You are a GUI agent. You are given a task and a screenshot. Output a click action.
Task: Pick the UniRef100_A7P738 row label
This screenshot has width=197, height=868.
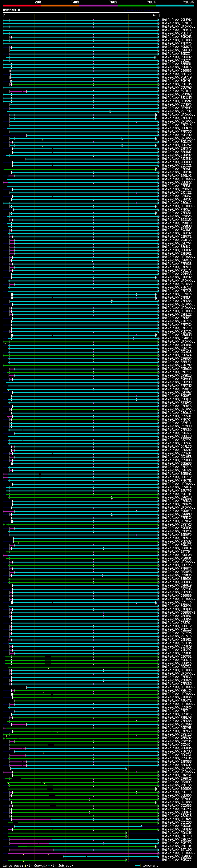(176, 751)
